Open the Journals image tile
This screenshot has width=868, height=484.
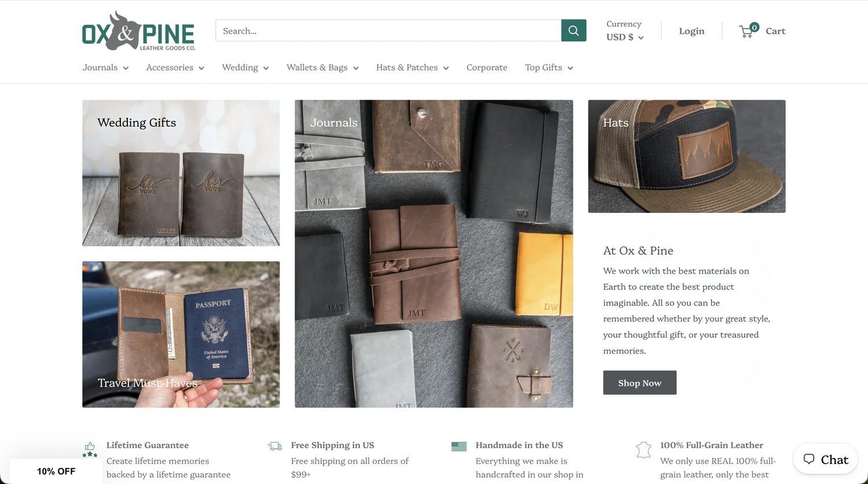click(434, 254)
